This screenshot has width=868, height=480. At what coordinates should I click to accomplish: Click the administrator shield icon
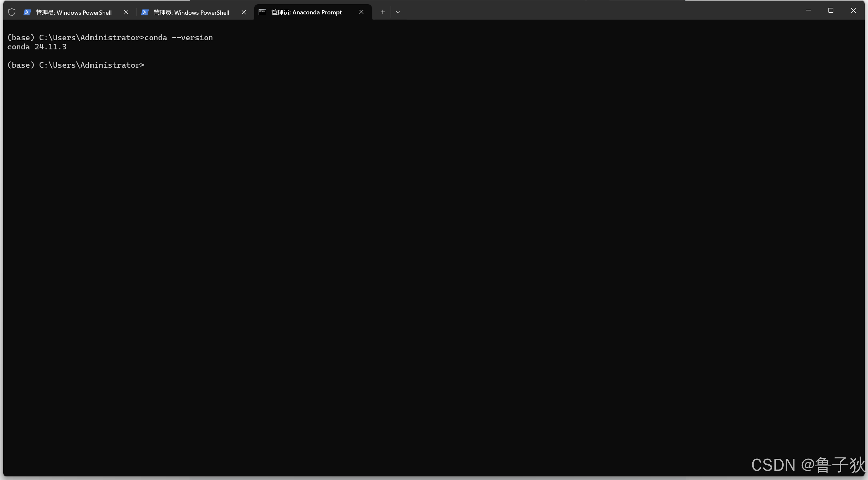point(12,12)
